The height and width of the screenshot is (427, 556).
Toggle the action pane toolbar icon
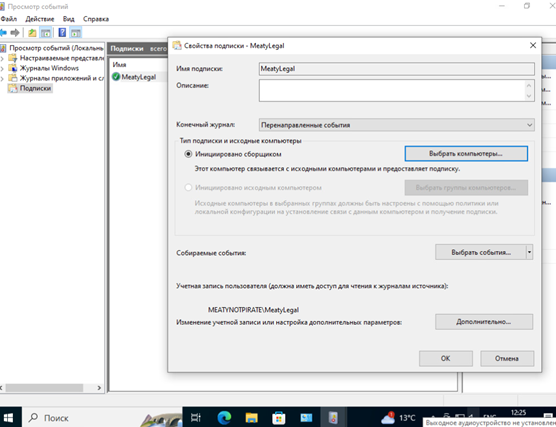pyautogui.click(x=76, y=33)
